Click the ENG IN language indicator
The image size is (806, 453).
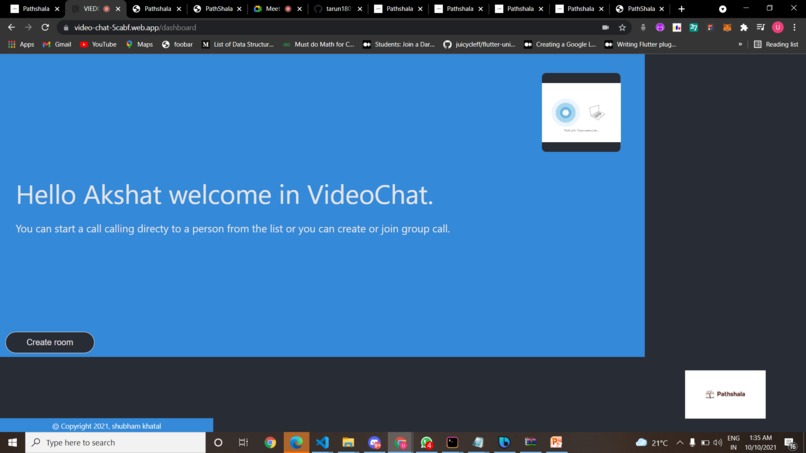coord(734,442)
